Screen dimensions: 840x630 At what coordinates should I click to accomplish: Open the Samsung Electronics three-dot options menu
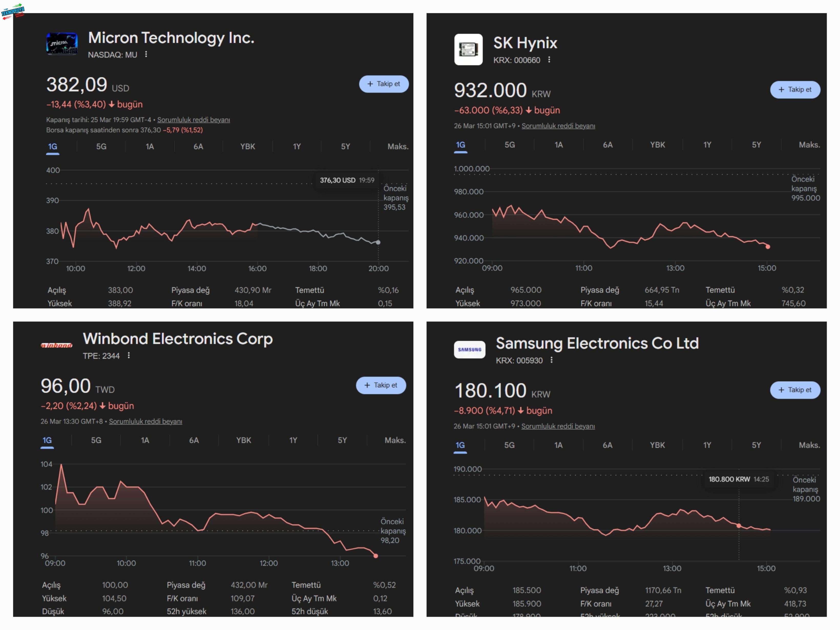coord(551,360)
